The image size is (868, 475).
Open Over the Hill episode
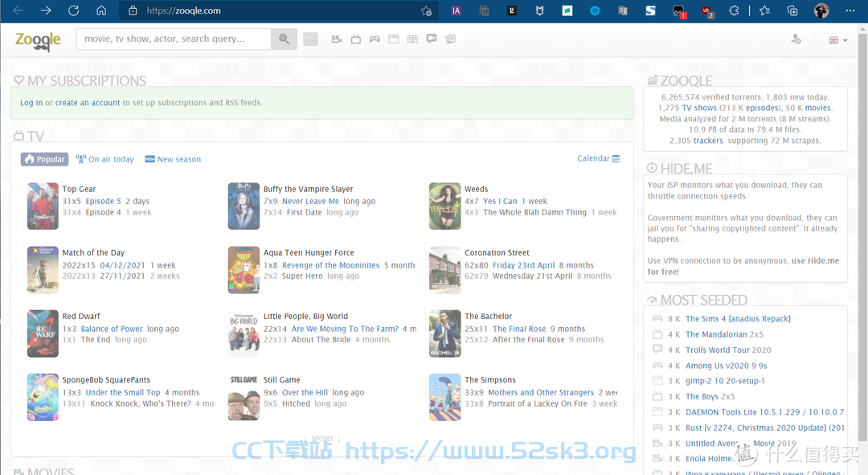pos(305,392)
